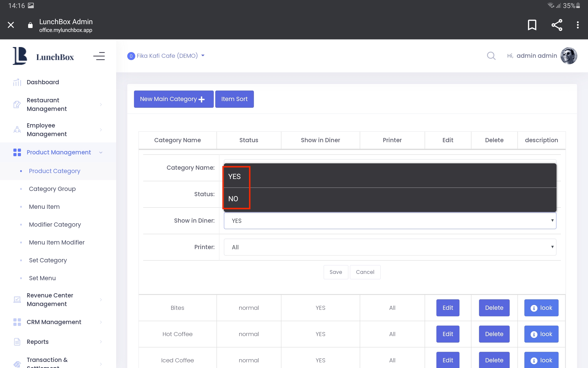Click the hamburger menu collapse icon
The image size is (588, 368).
click(99, 56)
